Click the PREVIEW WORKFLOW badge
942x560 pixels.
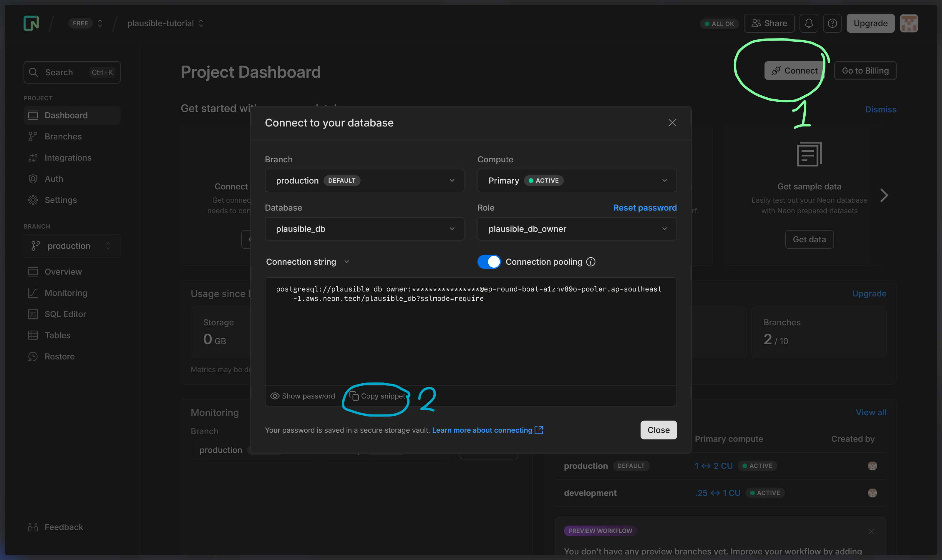[600, 531]
